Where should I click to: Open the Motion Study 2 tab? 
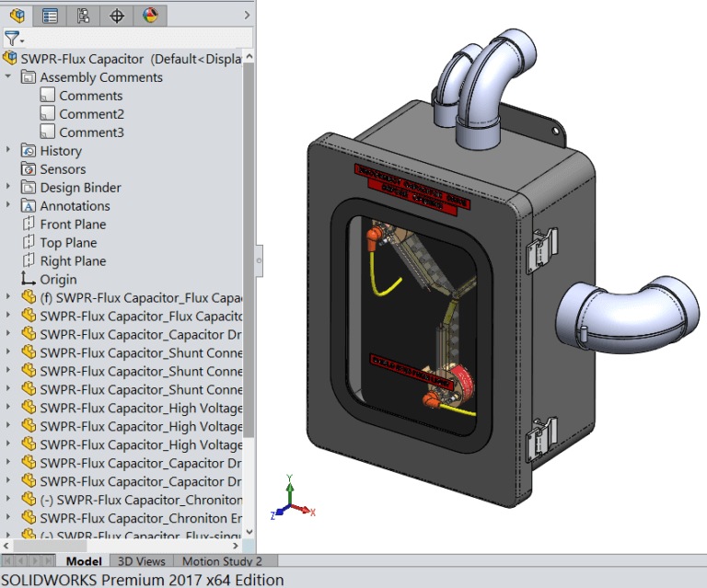click(x=221, y=561)
